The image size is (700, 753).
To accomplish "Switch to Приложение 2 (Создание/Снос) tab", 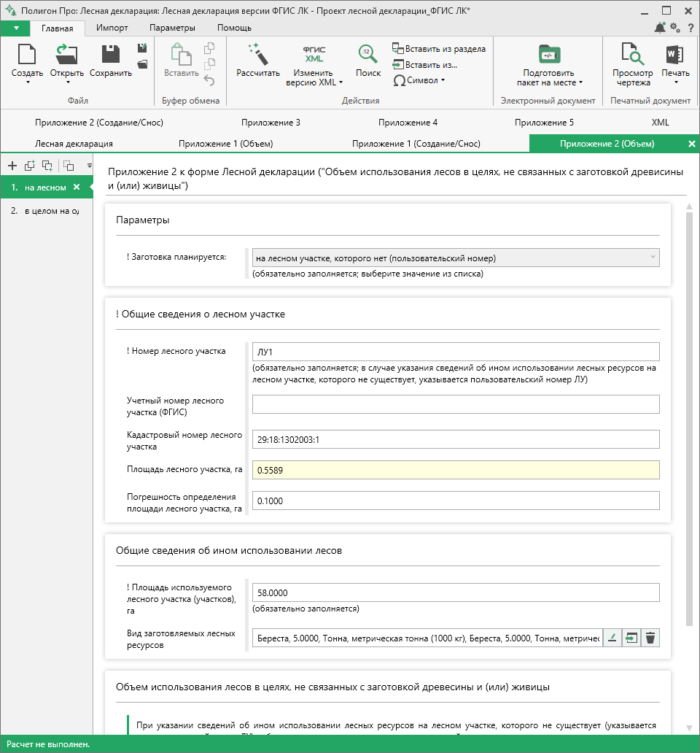I will [x=99, y=123].
